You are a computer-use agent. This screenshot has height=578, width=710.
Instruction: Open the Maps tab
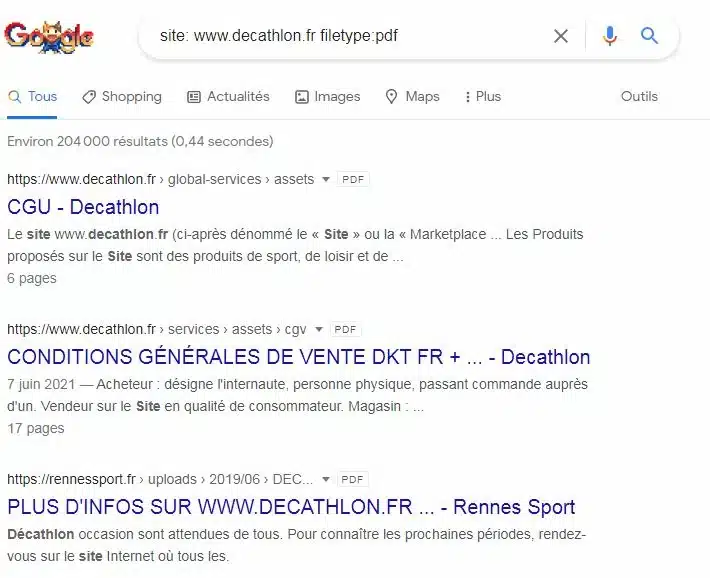point(412,96)
